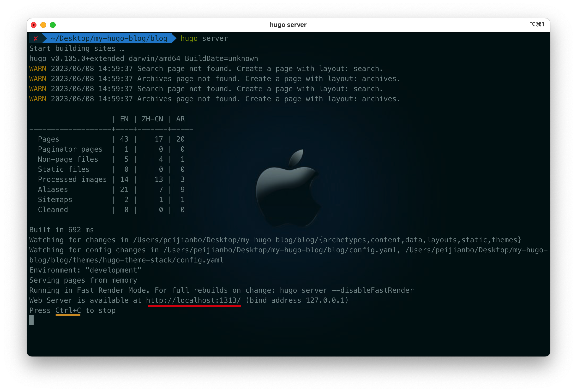Viewport: 577px width, 392px height.
Task: Click the '--disableFastRender' flag text
Action: 373,290
